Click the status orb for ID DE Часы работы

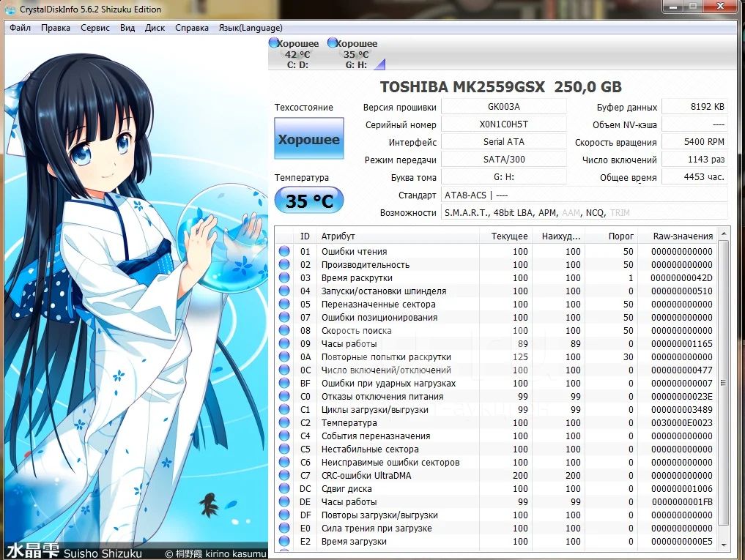[x=284, y=501]
